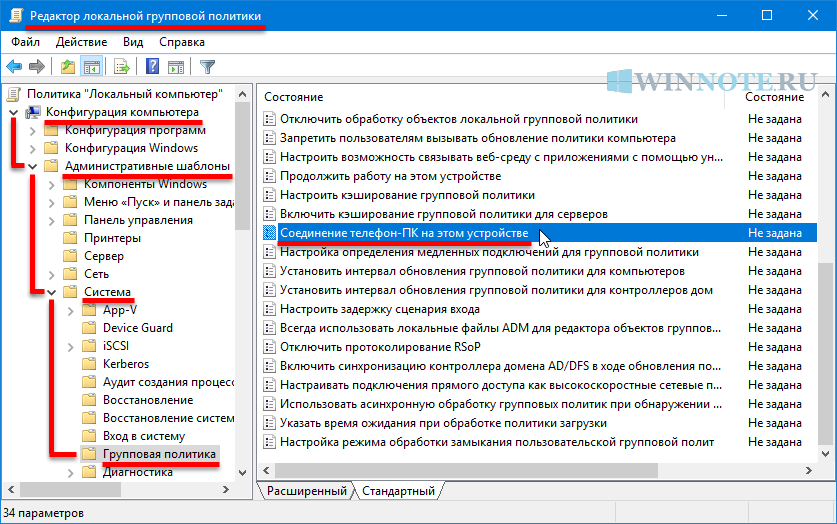Image resolution: width=837 pixels, height=524 pixels.
Task: Click the Device Guard folder icon
Action: (90, 328)
